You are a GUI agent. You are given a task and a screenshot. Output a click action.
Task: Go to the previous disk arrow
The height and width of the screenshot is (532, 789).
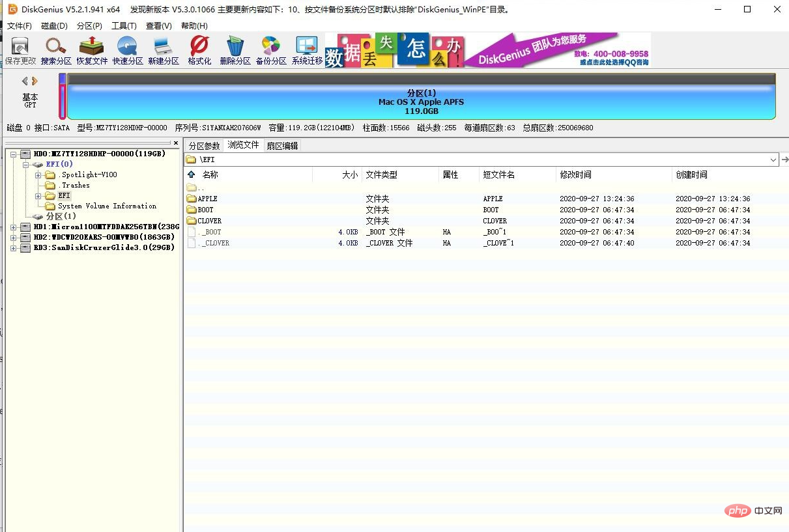[25, 81]
